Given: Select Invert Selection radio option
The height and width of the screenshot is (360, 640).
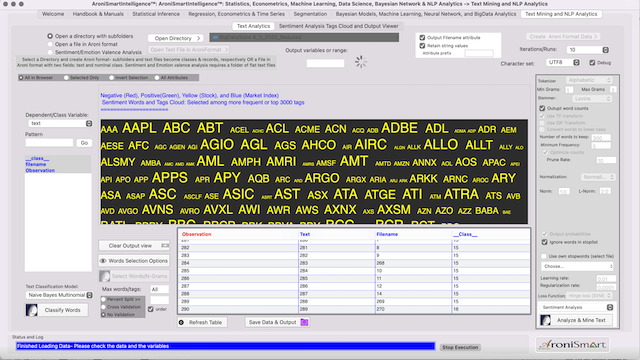Looking at the screenshot, I should click(111, 78).
